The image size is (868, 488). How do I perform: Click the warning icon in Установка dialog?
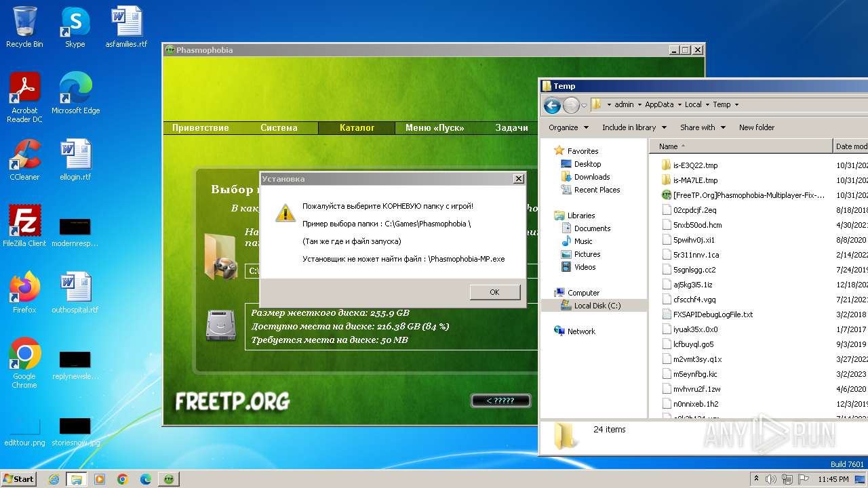tap(285, 212)
